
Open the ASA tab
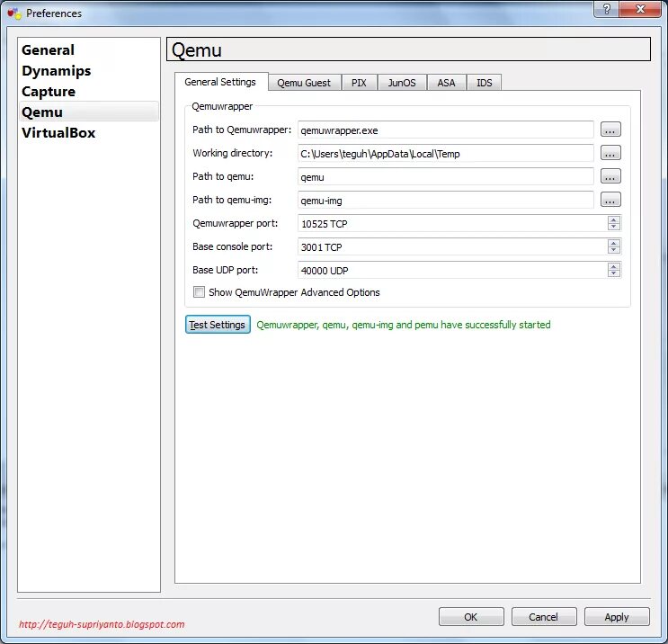[x=446, y=83]
